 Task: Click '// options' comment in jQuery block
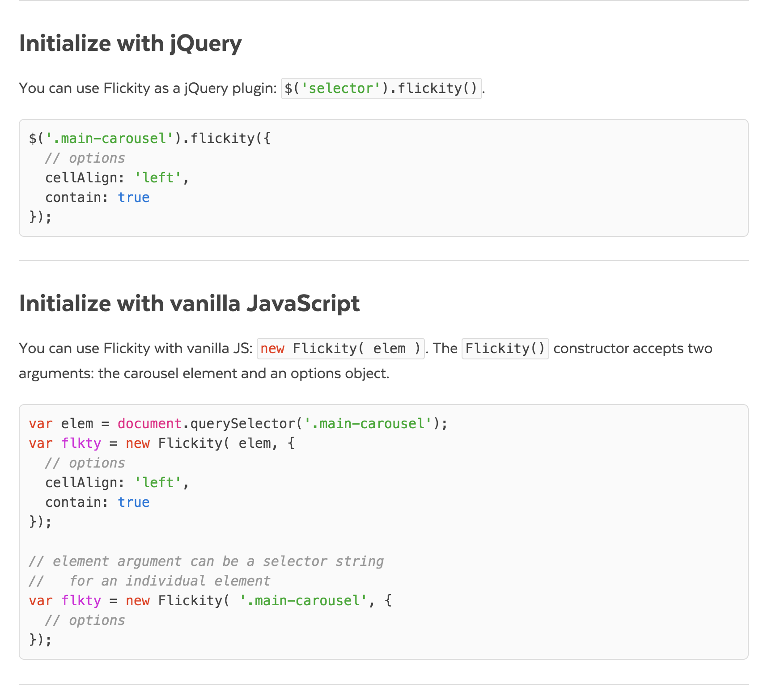tap(85, 158)
